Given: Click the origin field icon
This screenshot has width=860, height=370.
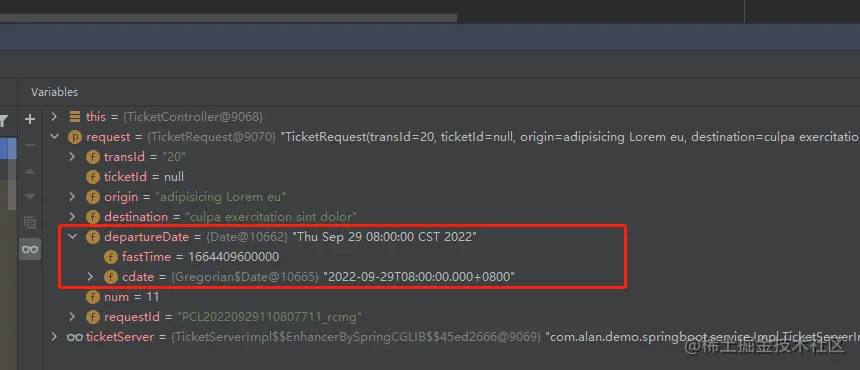Looking at the screenshot, I should pyautogui.click(x=93, y=197).
